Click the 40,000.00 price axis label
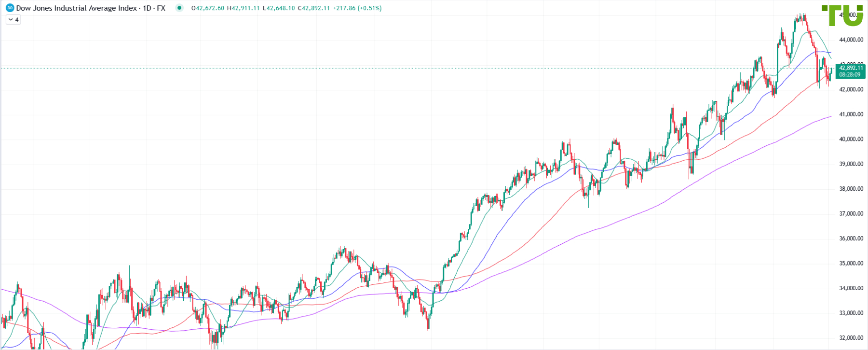The height and width of the screenshot is (350, 868). tap(851, 139)
